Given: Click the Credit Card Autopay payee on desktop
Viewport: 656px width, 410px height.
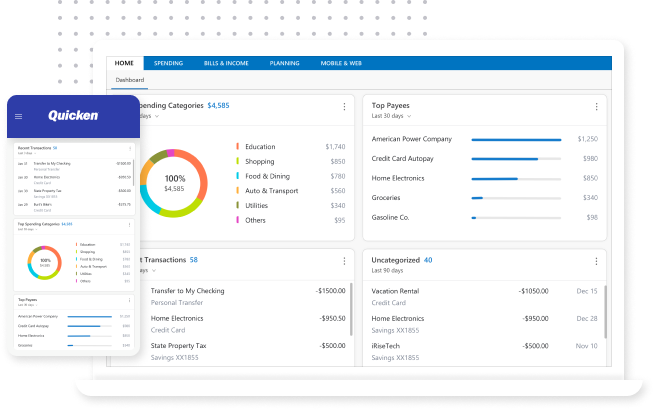Looking at the screenshot, I should point(402,159).
